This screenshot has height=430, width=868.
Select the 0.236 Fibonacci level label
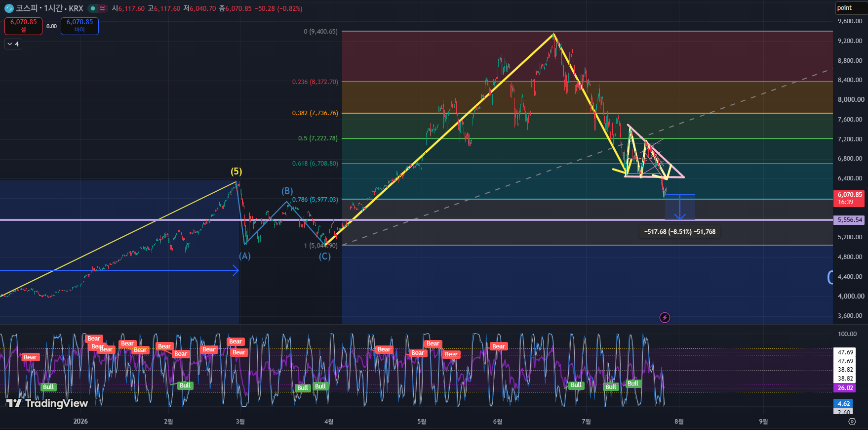[315, 82]
